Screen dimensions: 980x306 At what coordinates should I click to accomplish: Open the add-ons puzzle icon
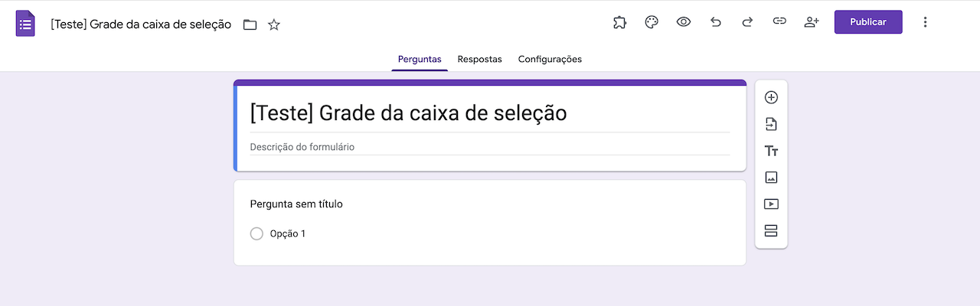pyautogui.click(x=619, y=22)
